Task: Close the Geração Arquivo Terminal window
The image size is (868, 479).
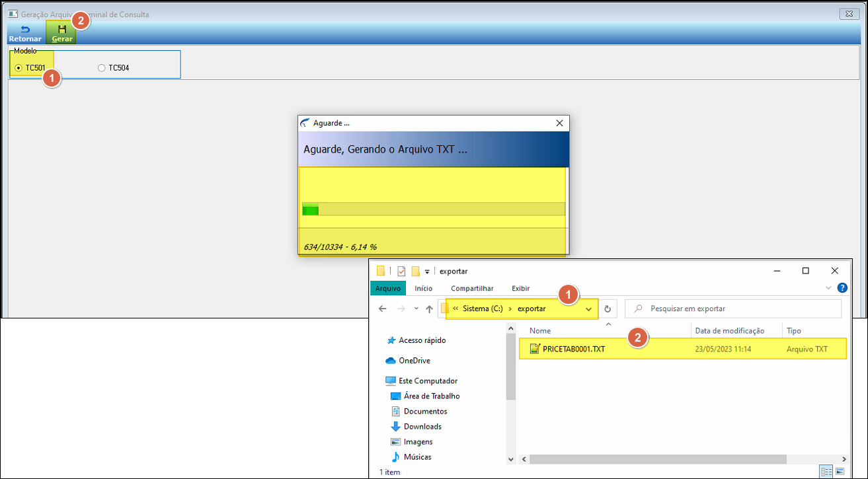Action: (x=849, y=14)
